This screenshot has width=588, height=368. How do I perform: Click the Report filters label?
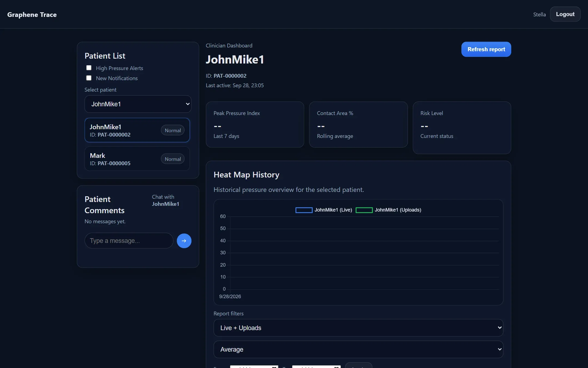[x=228, y=313]
